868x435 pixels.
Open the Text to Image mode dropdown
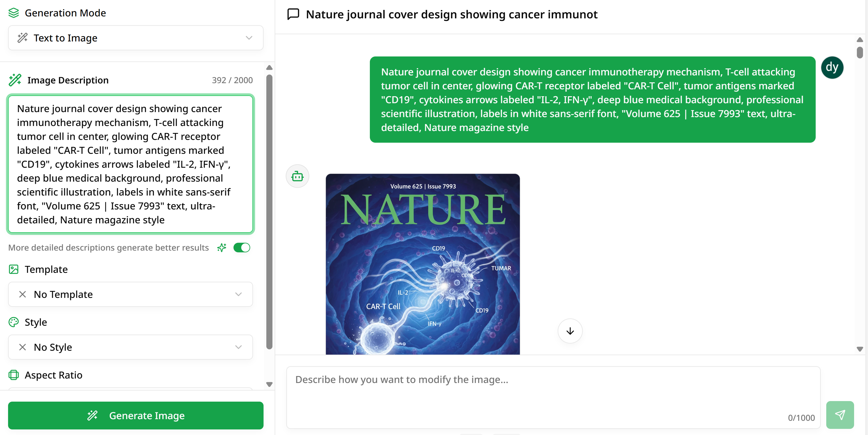pyautogui.click(x=136, y=38)
